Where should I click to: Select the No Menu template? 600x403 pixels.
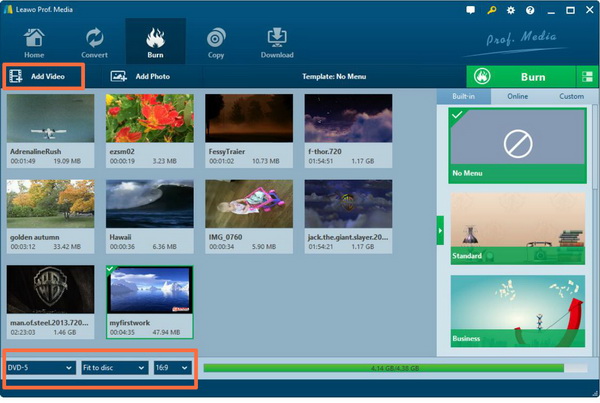point(516,146)
